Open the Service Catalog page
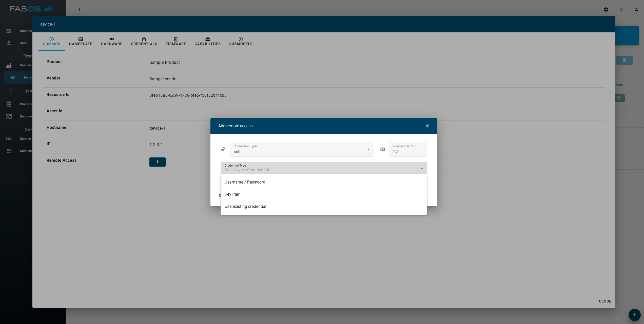 point(9,138)
